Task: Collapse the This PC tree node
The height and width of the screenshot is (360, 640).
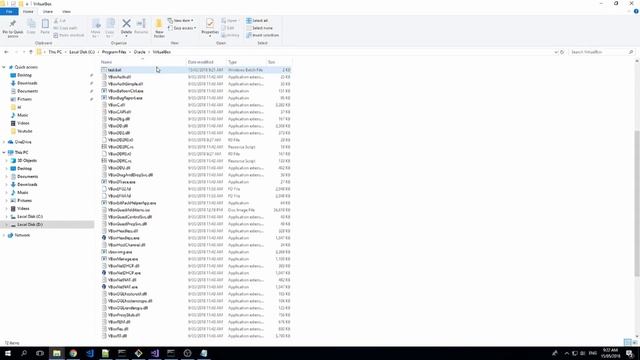Action: click(4, 152)
